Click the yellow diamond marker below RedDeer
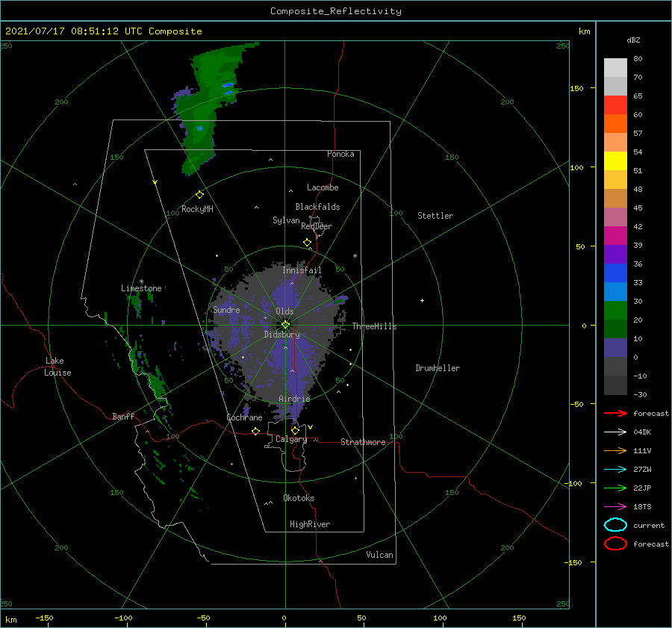Screen dimensions: 672x628 tap(307, 243)
